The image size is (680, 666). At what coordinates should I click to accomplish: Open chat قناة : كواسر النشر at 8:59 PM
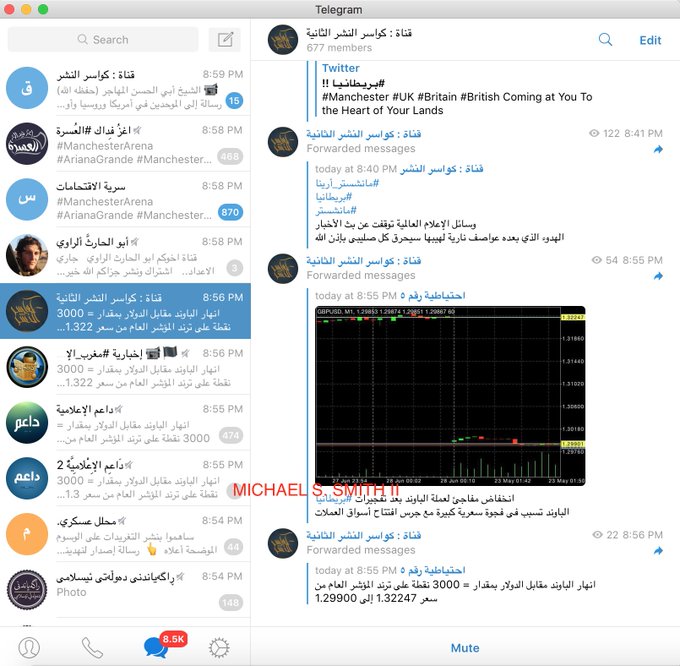(125, 88)
